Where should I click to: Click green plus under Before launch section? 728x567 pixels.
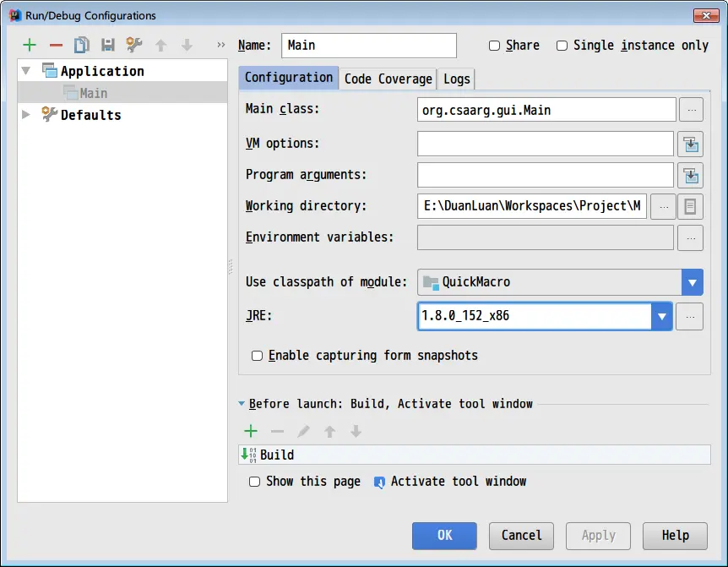click(x=251, y=431)
